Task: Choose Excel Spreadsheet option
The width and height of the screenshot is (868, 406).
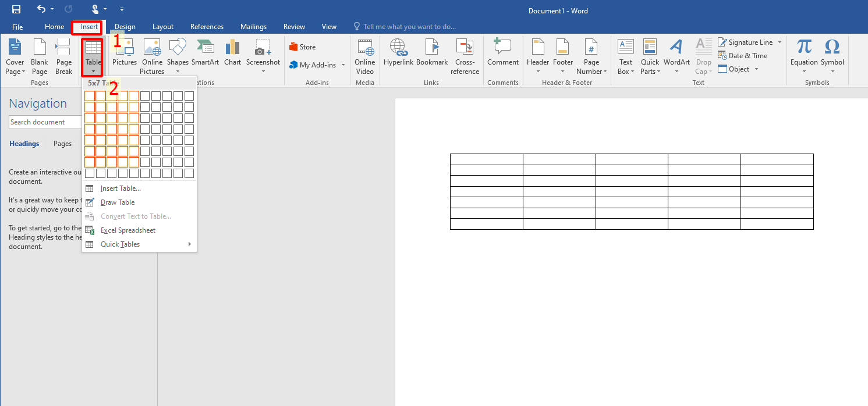Action: [139, 230]
